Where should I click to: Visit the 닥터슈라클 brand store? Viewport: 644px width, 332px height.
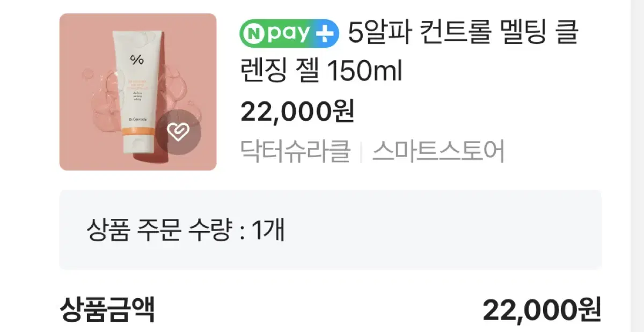pyautogui.click(x=296, y=152)
